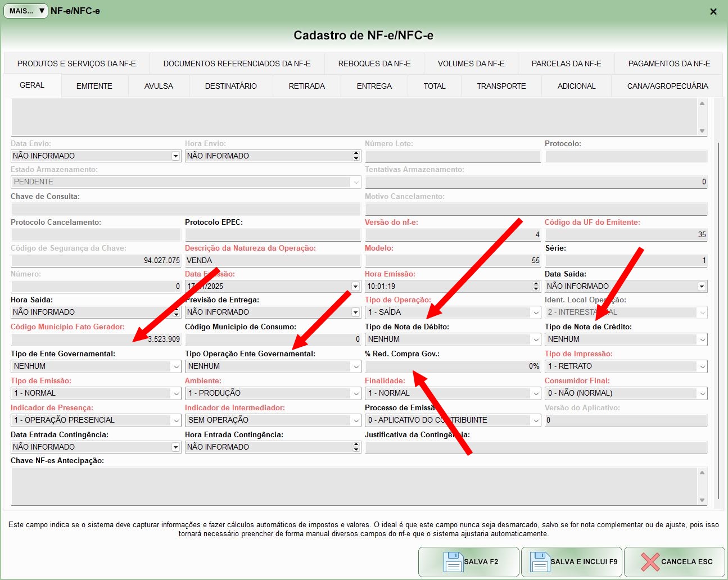Go to the PAGAMENTOS DA NF-E tab
Image resolution: width=728 pixels, height=580 pixels.
669,64
